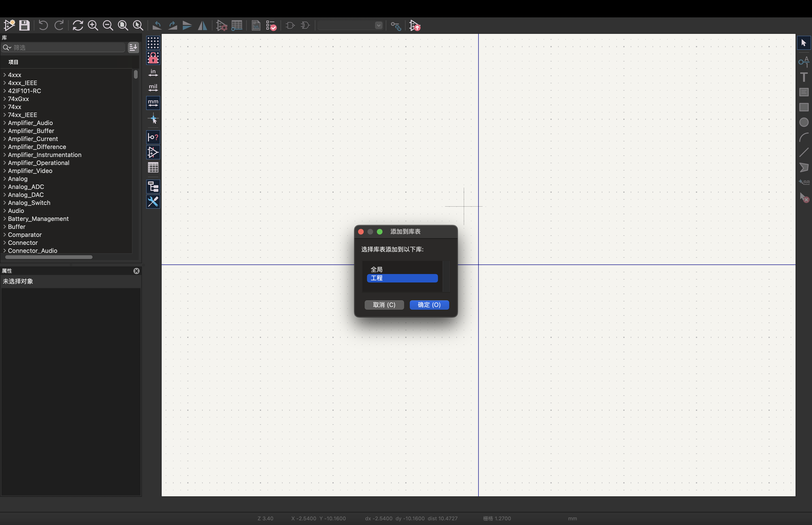Toggle grid overrides lock icon

coord(153,58)
